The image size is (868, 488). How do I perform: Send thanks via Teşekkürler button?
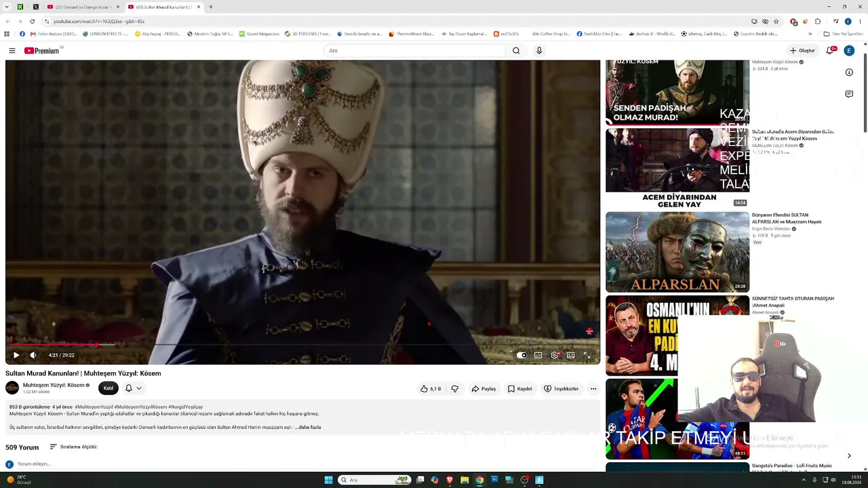[x=561, y=389]
